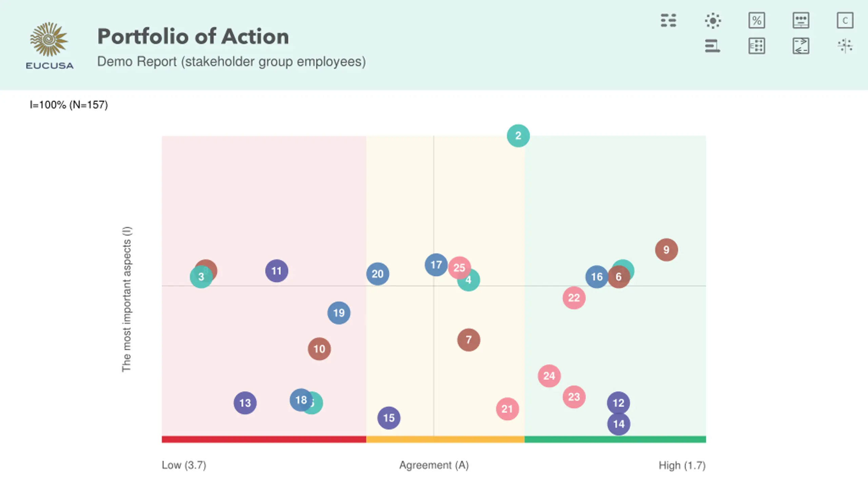
Task: Select pink bubble number 22
Action: tap(574, 298)
